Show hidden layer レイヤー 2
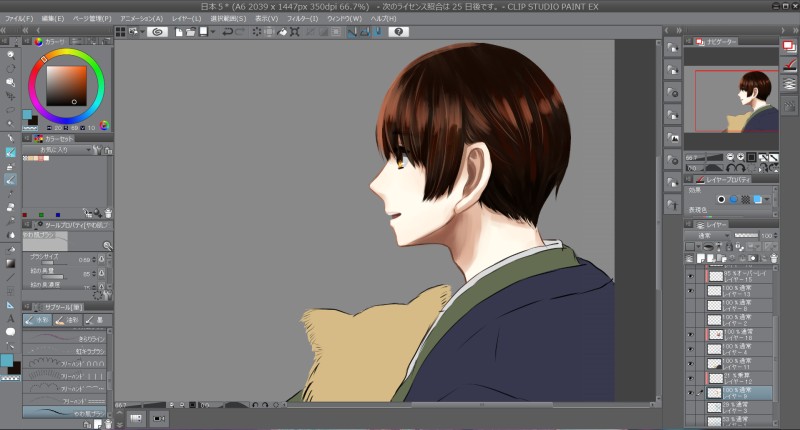This screenshot has height=430, width=800. click(x=690, y=320)
